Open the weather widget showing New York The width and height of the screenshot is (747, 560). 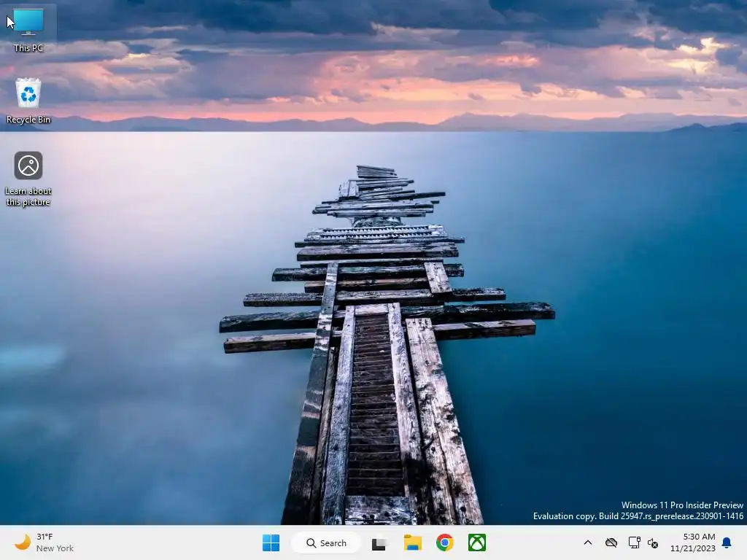click(44, 542)
